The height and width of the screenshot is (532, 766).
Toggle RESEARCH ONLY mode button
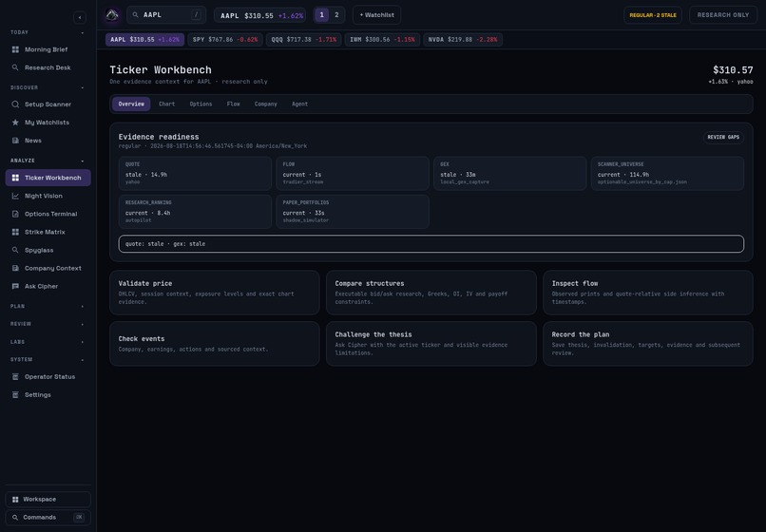723,15
